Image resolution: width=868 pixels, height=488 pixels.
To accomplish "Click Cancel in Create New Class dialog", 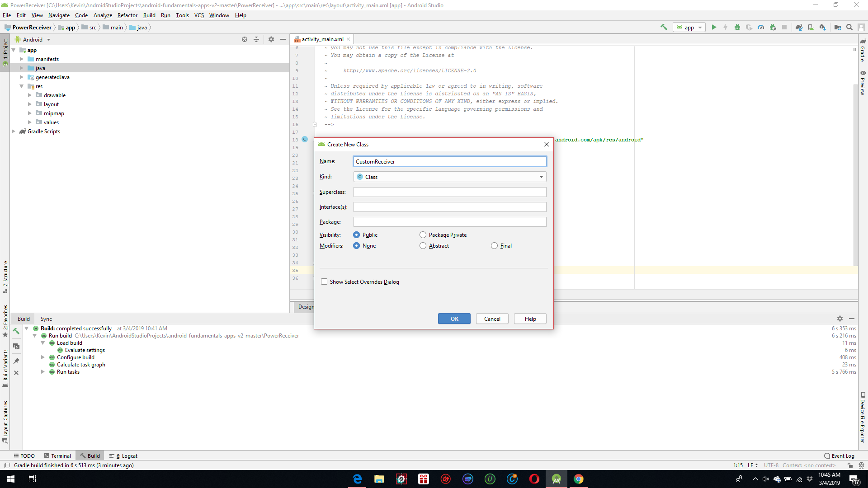I will point(492,319).
